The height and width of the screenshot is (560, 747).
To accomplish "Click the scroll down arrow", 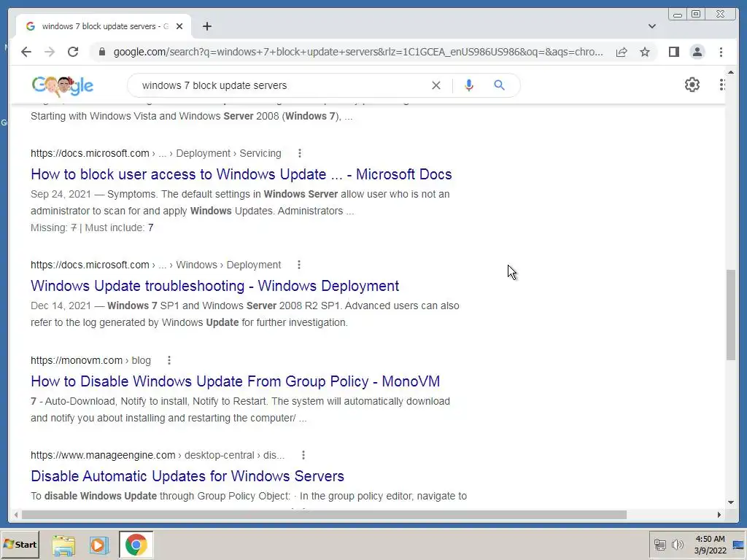I will pyautogui.click(x=731, y=502).
